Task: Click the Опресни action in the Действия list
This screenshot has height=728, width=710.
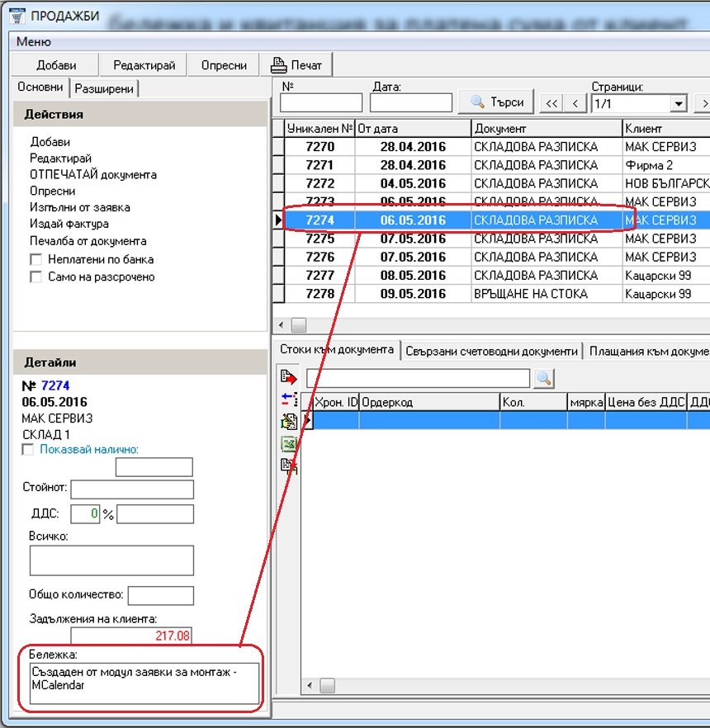Action: 53,191
